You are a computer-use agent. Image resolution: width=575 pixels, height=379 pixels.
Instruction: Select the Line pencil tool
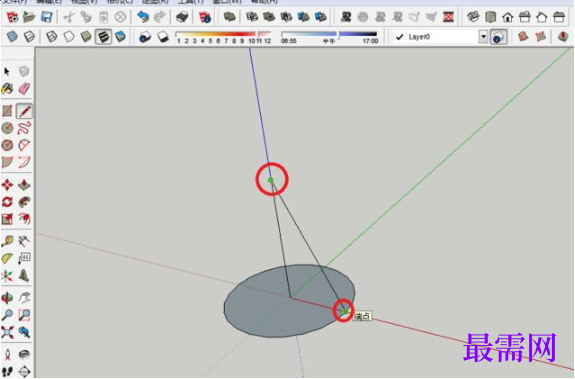(24, 111)
